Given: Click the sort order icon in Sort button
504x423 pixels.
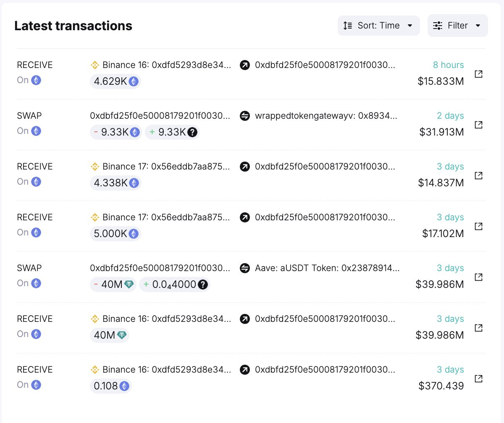Looking at the screenshot, I should coord(348,26).
